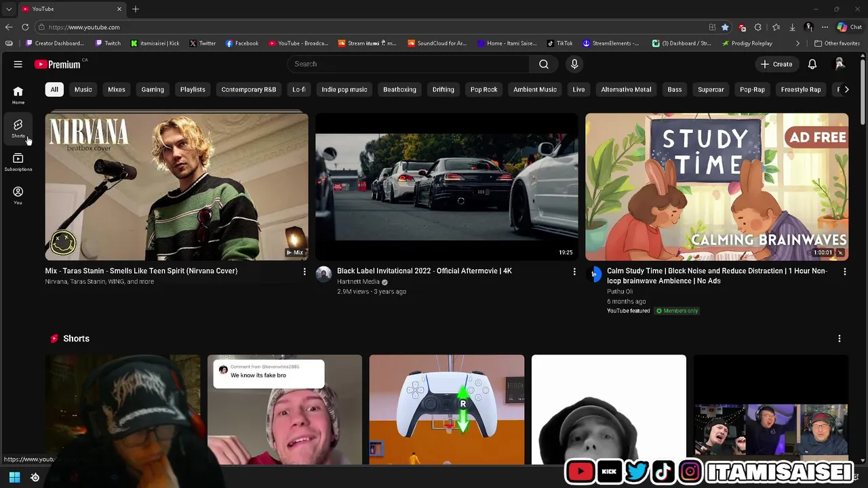Screen dimensions: 868x488
Task: Select the Alternative Metal chip
Action: click(x=626, y=89)
